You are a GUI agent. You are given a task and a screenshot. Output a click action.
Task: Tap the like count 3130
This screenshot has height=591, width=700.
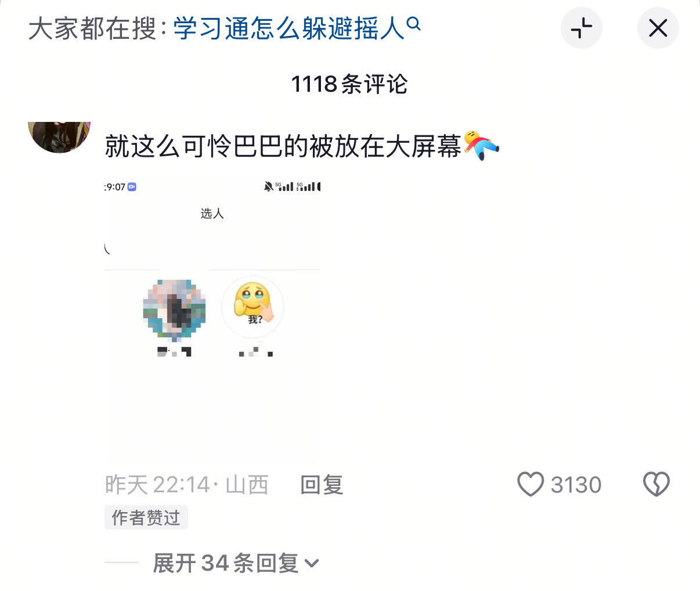[x=576, y=485]
